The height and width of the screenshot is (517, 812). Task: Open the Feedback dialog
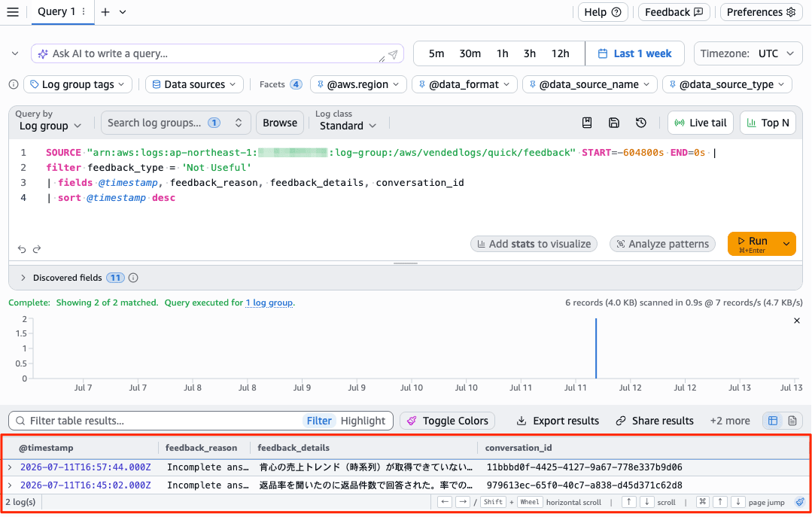click(x=674, y=12)
